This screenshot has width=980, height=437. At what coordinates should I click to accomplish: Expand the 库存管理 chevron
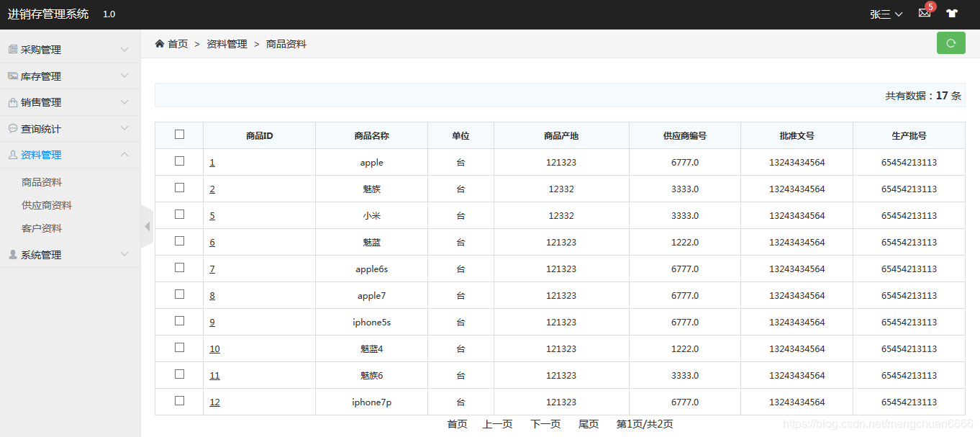(x=124, y=76)
